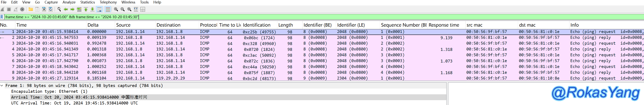This screenshot has width=644, height=105.
Task: Sort packets by Response time column
Action: [x=444, y=25]
